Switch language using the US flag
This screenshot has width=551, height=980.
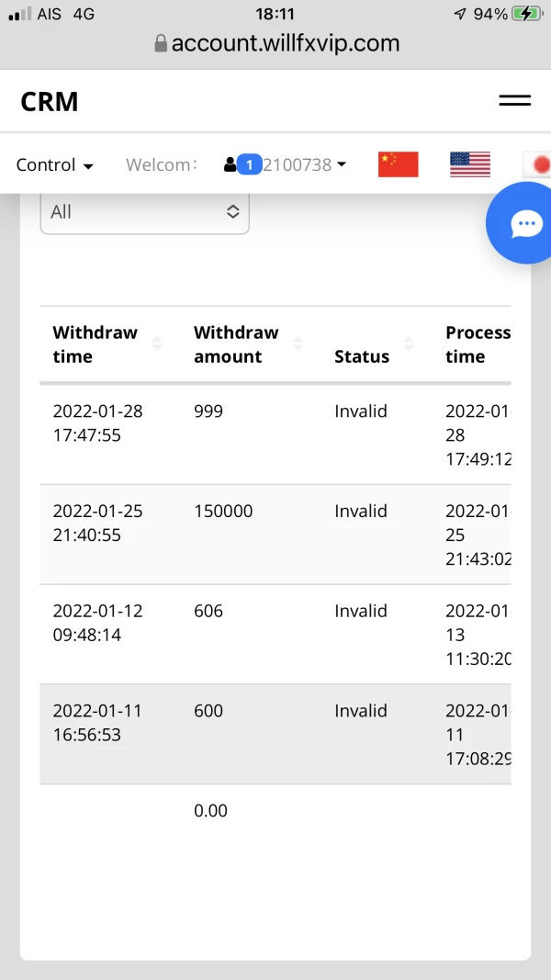pos(469,164)
